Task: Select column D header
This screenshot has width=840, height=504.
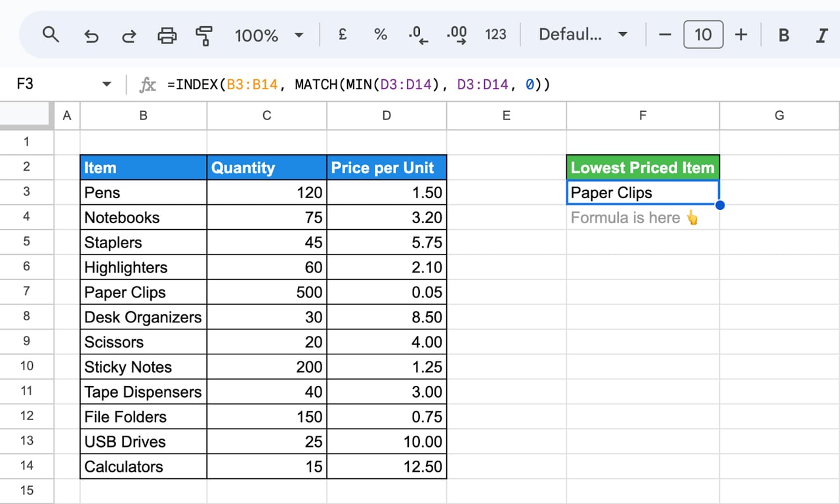Action: pos(387,115)
